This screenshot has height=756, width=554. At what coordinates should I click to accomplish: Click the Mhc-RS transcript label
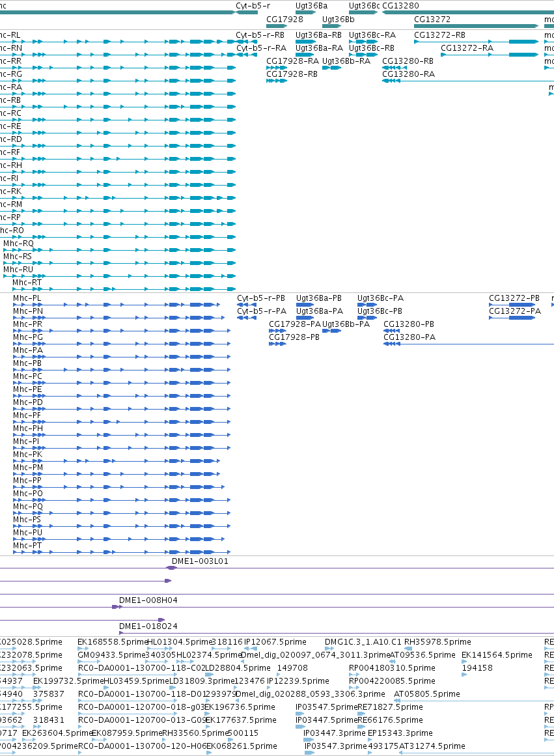click(18, 257)
